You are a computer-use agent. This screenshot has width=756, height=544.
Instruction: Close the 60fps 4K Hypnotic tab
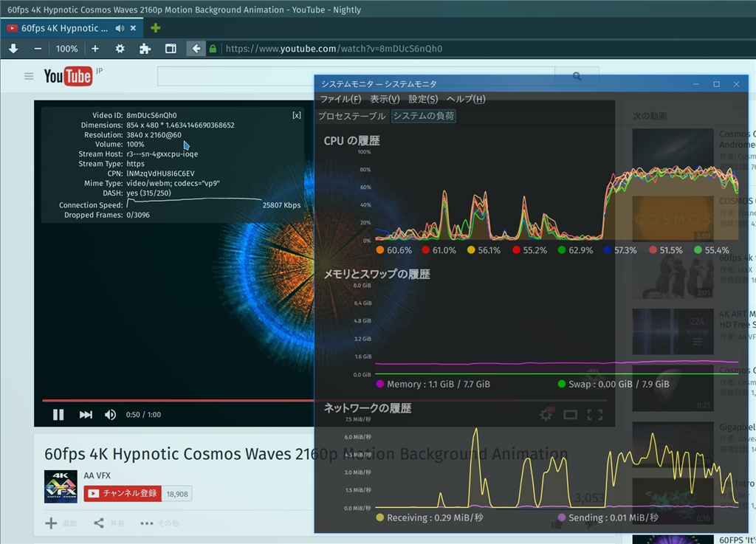pos(133,29)
